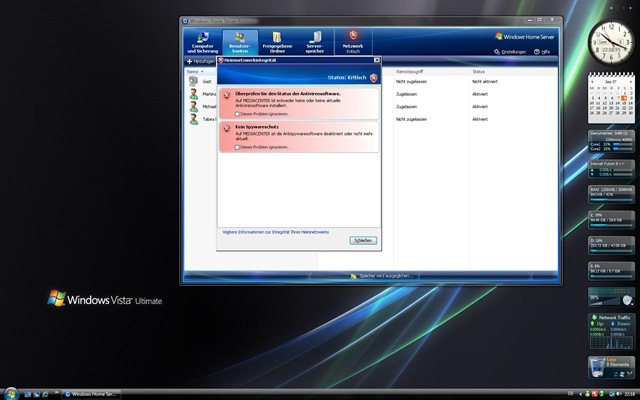Click the volume icon in system tray
The image size is (640, 400).
[x=618, y=394]
